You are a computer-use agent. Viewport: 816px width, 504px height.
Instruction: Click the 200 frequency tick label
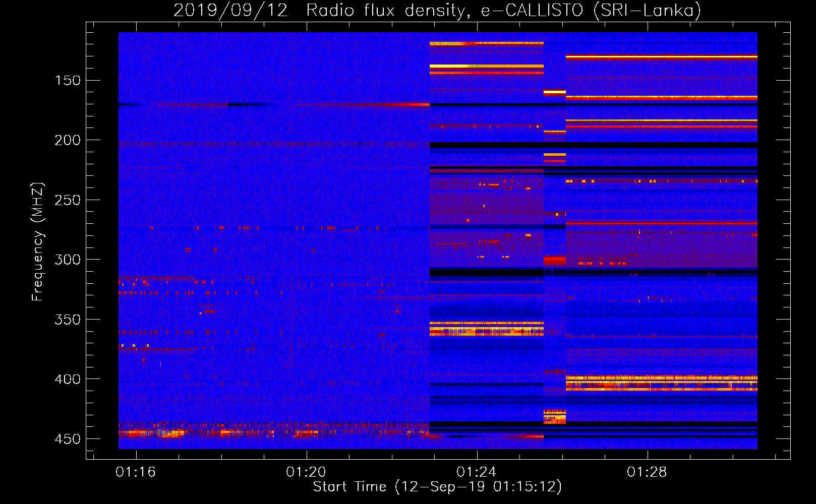click(68, 140)
